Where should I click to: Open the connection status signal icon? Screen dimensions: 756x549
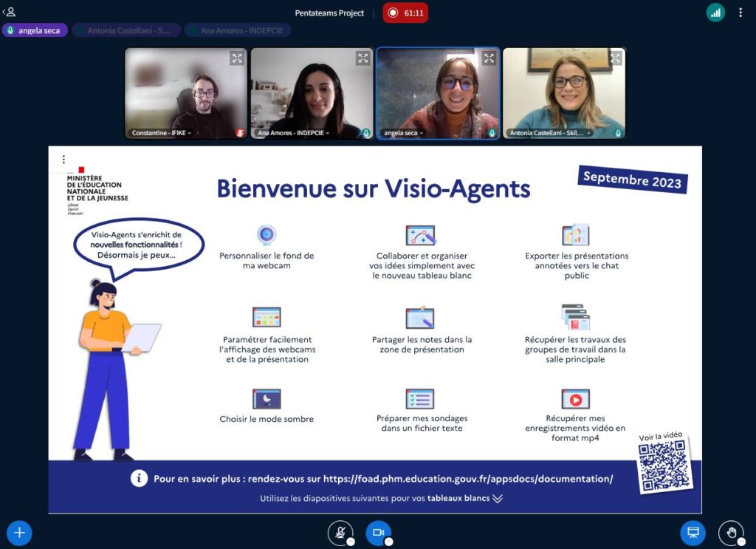pyautogui.click(x=715, y=13)
